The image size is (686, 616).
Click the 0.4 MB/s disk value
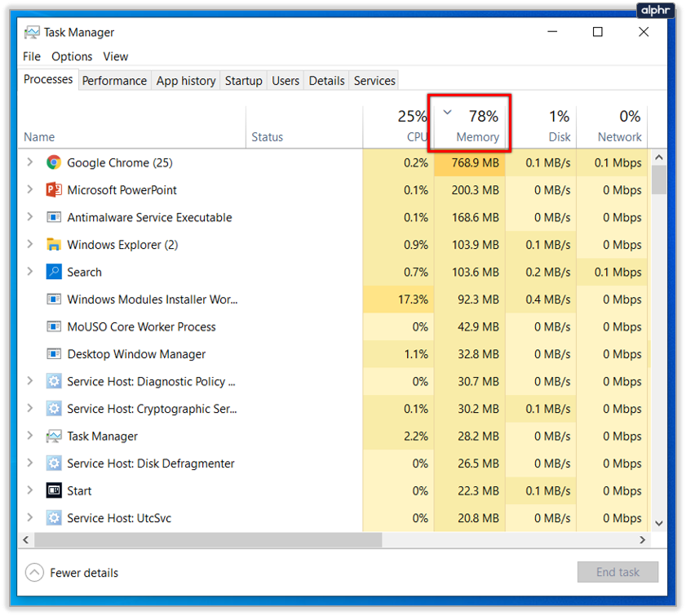pos(548,299)
